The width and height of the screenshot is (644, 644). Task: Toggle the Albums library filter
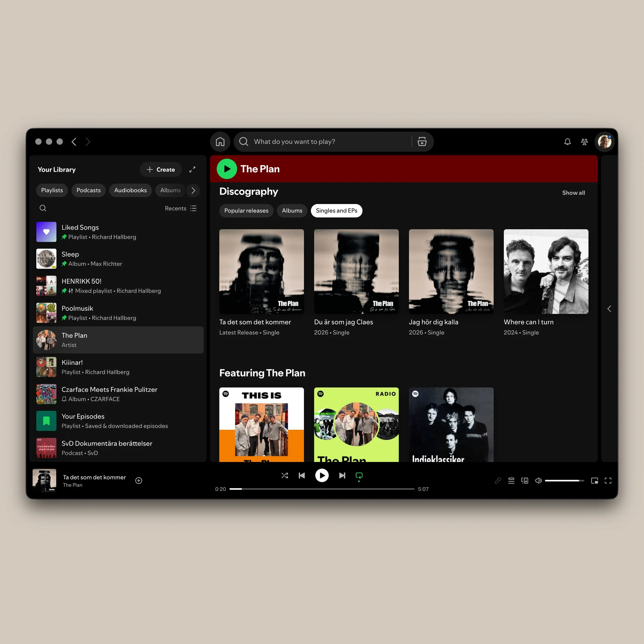170,190
